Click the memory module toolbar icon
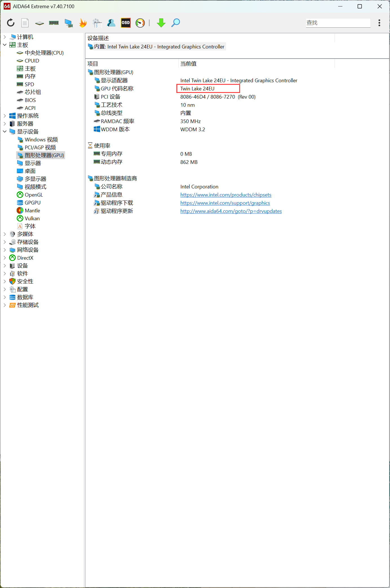390x588 pixels. point(54,23)
